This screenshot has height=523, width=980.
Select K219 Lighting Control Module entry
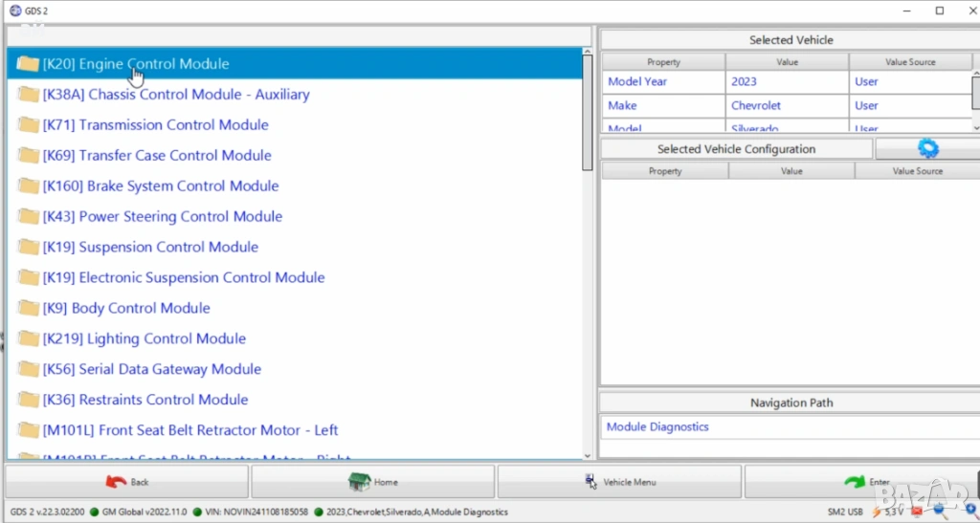(145, 339)
